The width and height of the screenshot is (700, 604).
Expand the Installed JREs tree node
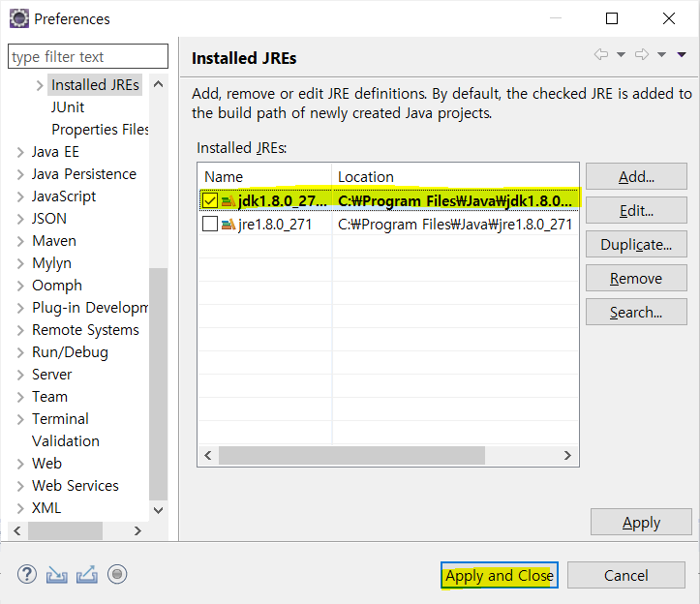pos(40,85)
